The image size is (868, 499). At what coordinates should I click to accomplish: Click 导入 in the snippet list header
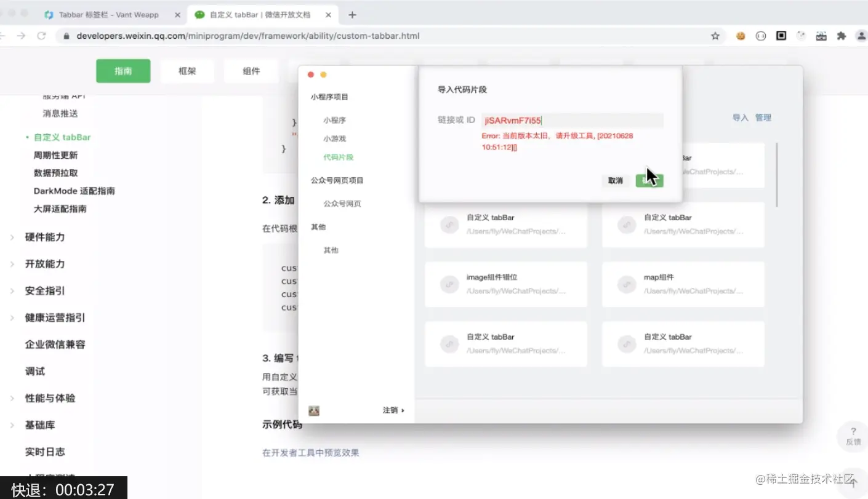click(x=740, y=118)
